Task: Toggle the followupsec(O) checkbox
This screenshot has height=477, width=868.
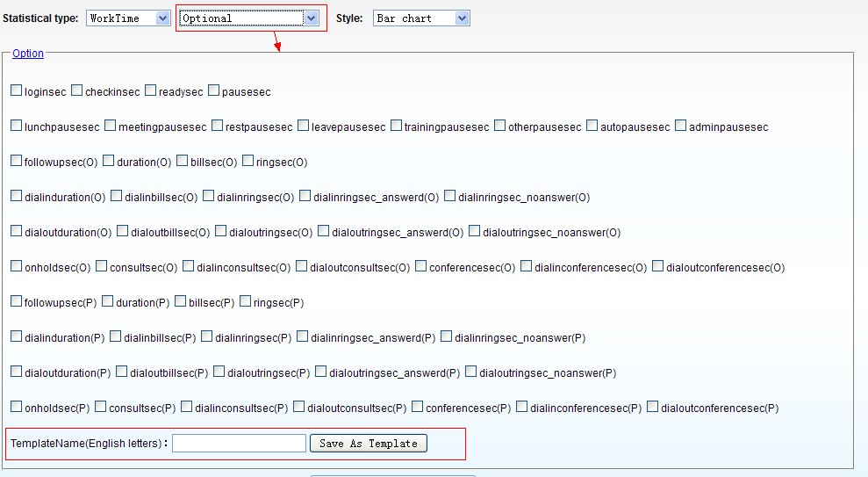Action: click(x=17, y=161)
